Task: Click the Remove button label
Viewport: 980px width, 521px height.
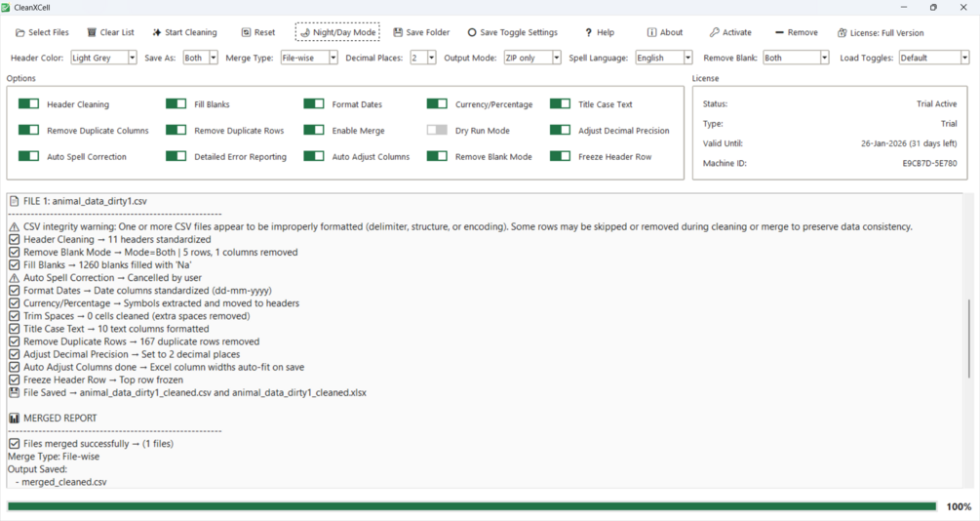Action: click(803, 32)
